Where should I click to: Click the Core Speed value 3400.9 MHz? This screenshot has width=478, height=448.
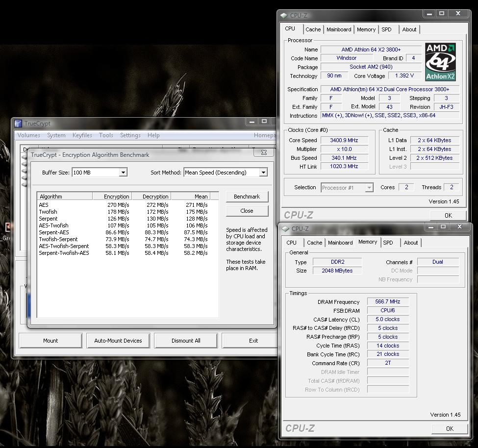(x=344, y=140)
